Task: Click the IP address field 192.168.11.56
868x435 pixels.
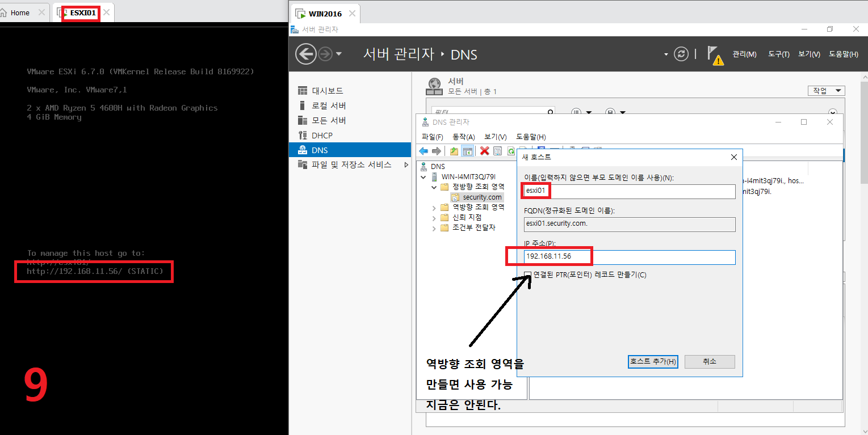Action: point(630,257)
